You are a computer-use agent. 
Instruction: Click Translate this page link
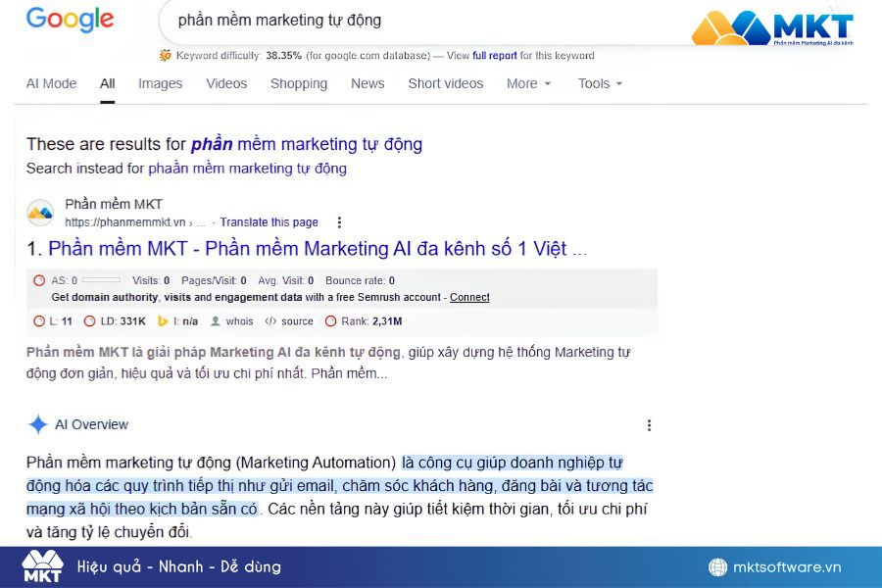(x=269, y=222)
